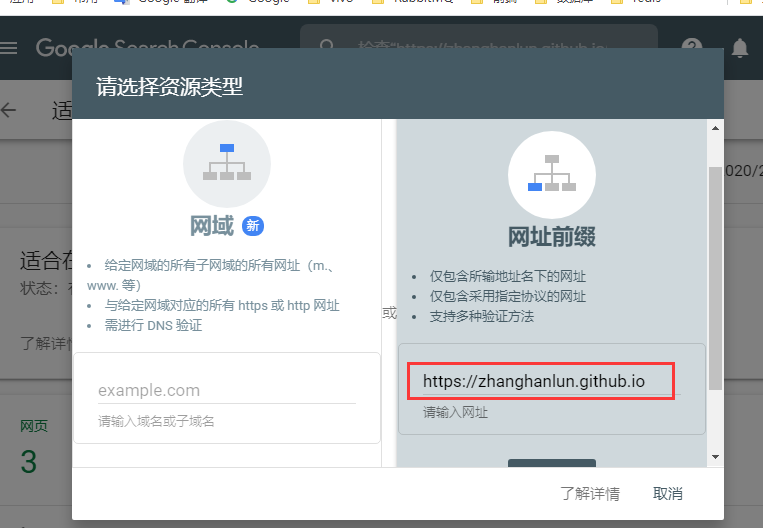763x528 pixels.
Task: Click the text 支持多种验证方法
Action: 482,316
